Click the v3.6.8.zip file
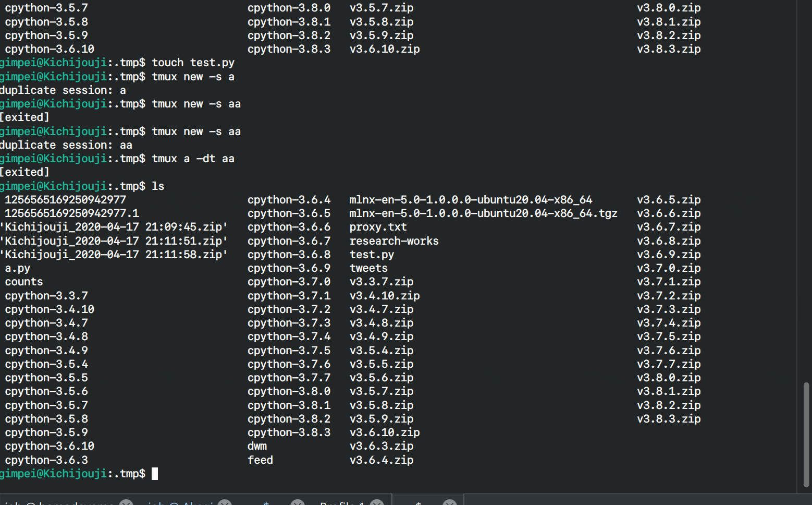Screen dimensions: 812x505 point(669,241)
